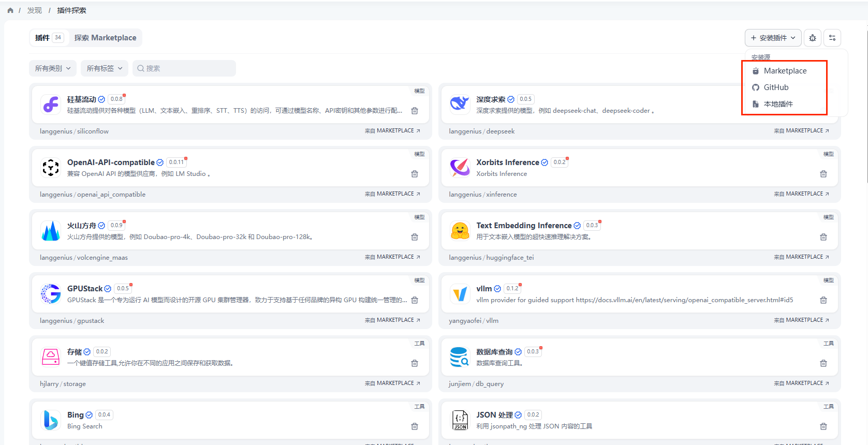Delete the Text Embedding Inference trash icon
The width and height of the screenshot is (868, 445).
coord(823,237)
